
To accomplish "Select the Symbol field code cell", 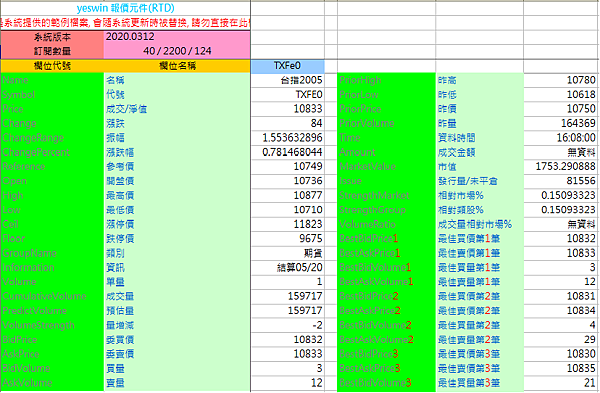I will click(x=52, y=95).
